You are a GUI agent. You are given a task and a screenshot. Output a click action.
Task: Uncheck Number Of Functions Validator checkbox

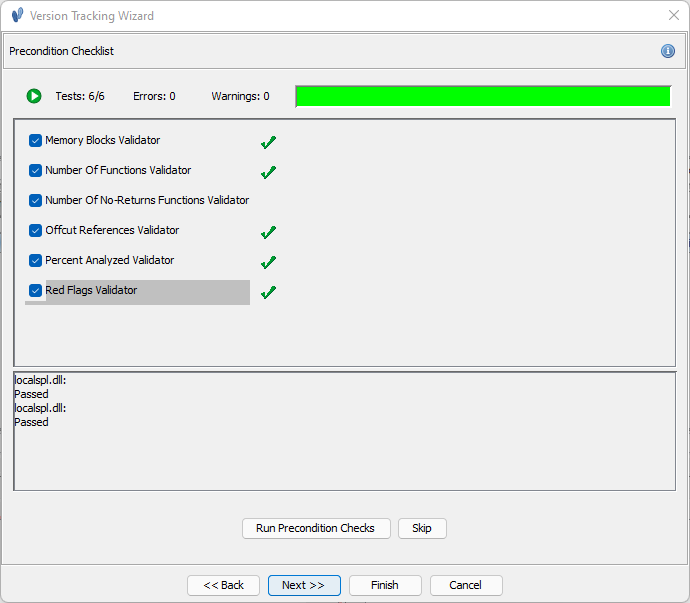coord(35,170)
